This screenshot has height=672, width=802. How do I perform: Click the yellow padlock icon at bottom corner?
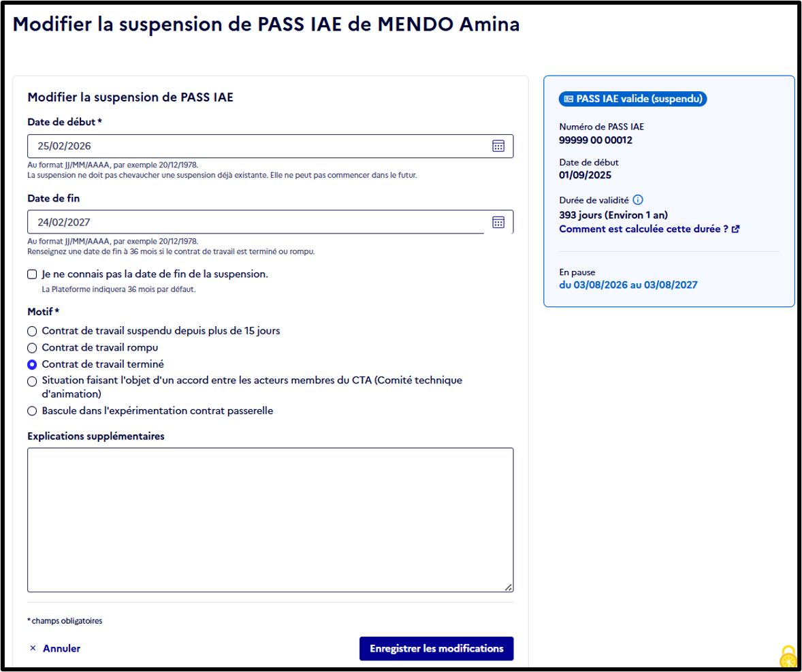[x=788, y=657]
